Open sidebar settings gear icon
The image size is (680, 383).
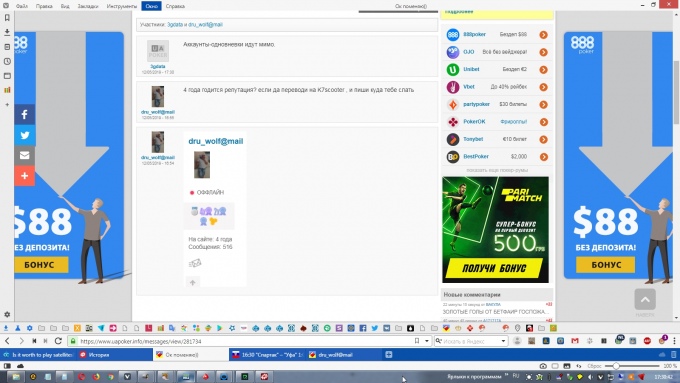7,314
